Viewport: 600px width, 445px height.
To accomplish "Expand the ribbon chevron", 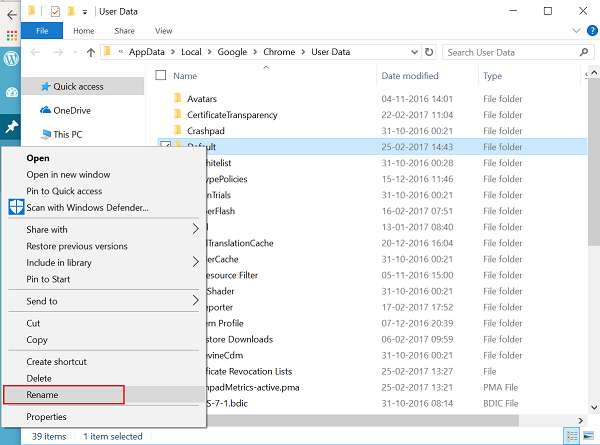I will (576, 31).
